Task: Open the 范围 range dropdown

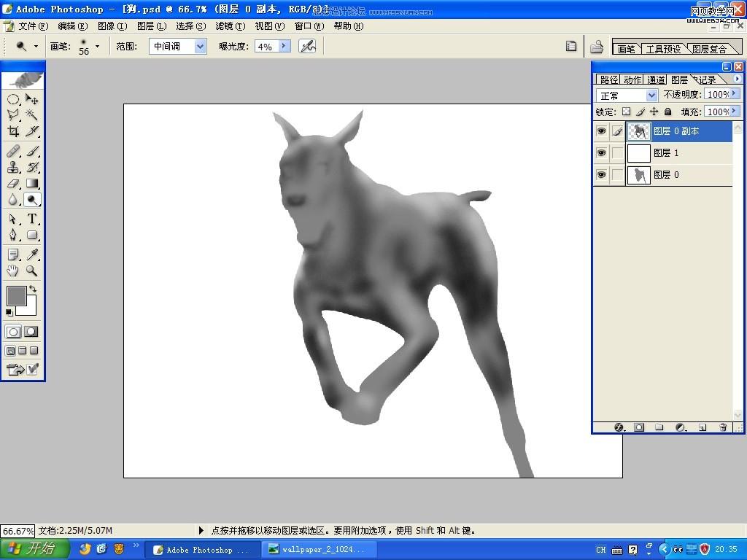Action: click(199, 46)
